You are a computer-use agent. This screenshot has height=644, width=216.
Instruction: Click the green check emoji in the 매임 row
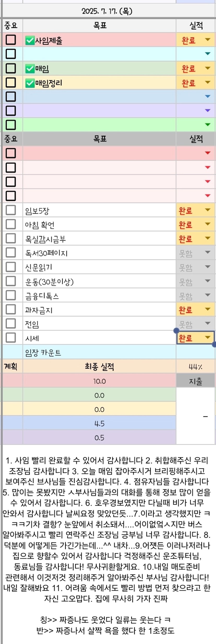click(30, 69)
